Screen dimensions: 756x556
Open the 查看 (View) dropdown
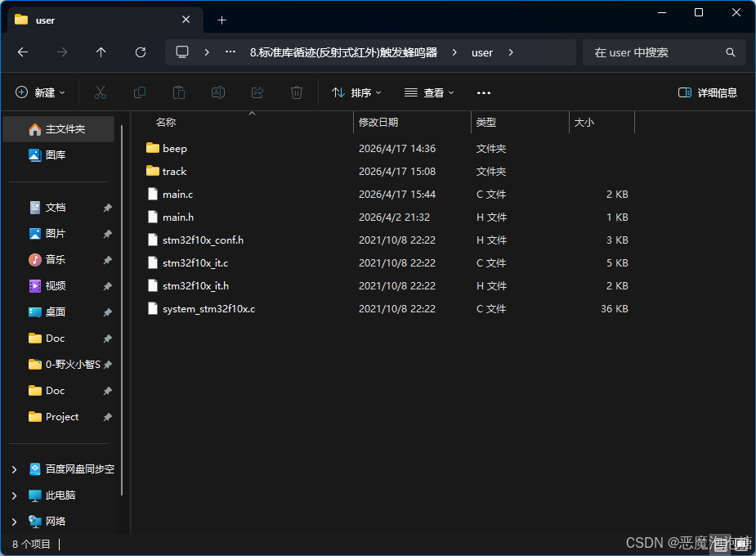[x=429, y=92]
